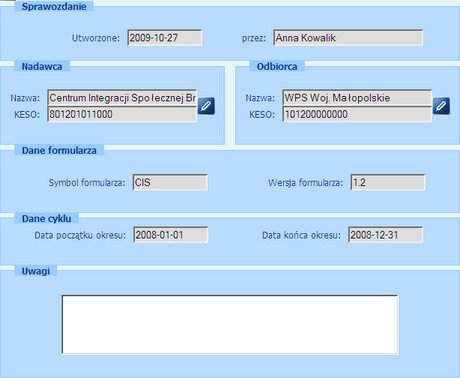
Task: Click Odbiorca KESO field 101200000000
Action: point(357,114)
